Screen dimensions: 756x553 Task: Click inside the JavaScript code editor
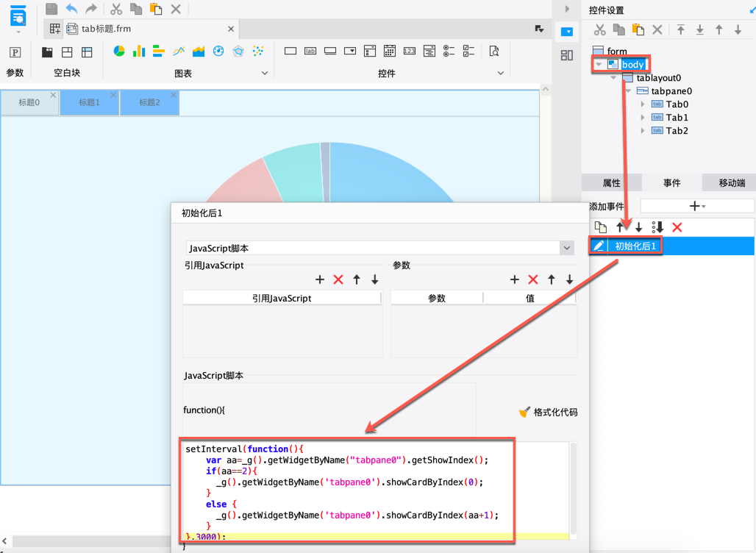pyautogui.click(x=368, y=493)
